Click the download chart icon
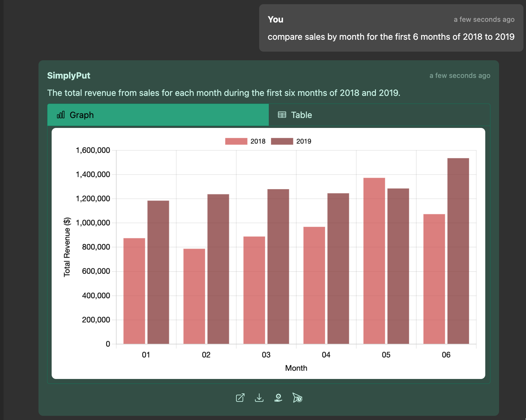This screenshot has height=420, width=526. (x=259, y=398)
